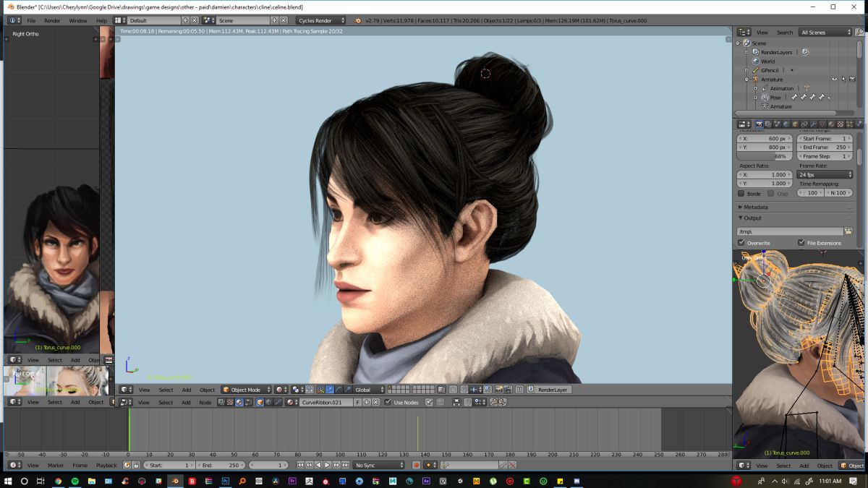This screenshot has width=868, height=488.
Task: Click the Windows Start button
Action: (7, 481)
